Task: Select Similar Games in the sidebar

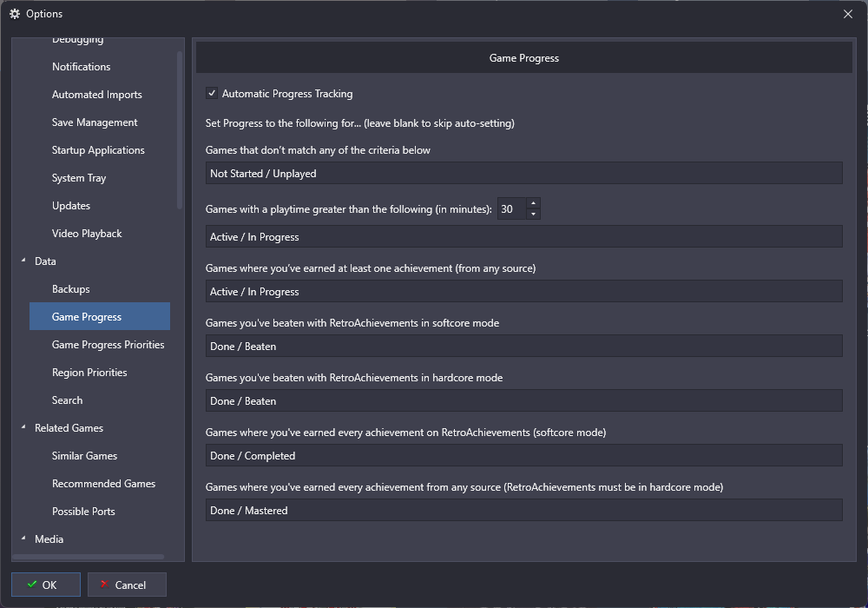Action: click(x=85, y=456)
